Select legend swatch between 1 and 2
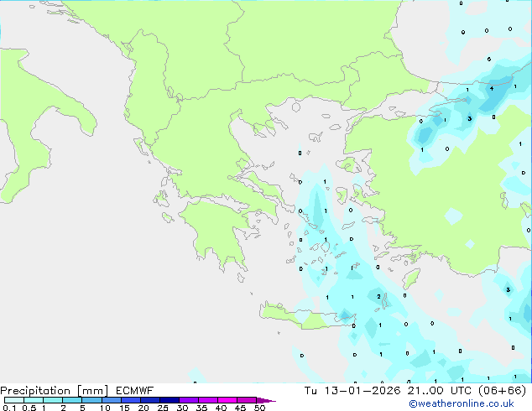 click(x=53, y=400)
